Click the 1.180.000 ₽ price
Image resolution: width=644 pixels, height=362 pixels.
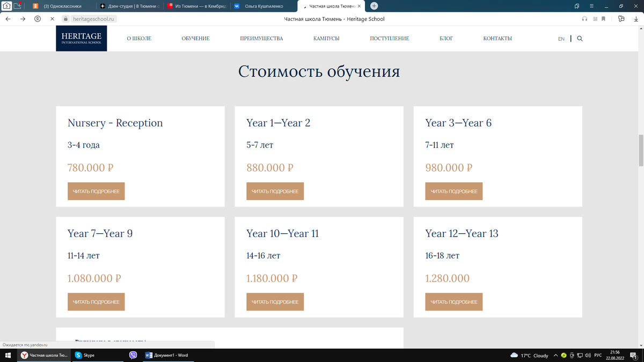pos(272,278)
